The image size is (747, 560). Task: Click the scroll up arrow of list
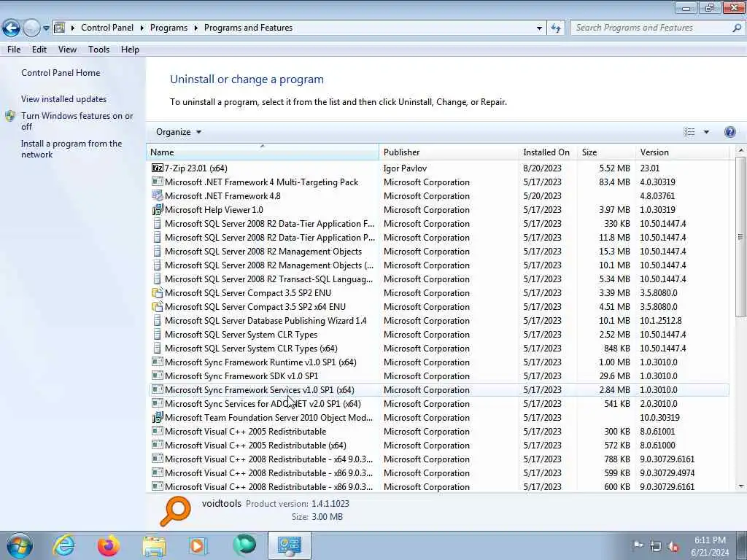[x=740, y=150]
